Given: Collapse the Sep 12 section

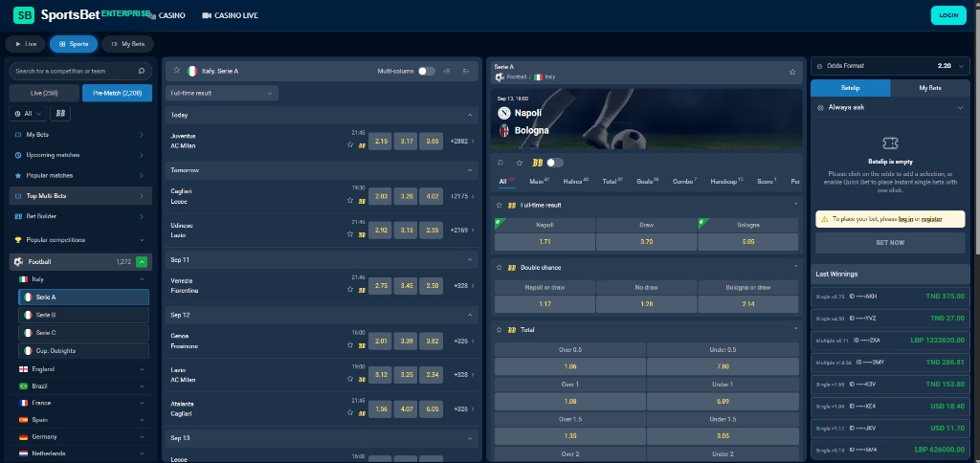Looking at the screenshot, I should [470, 315].
